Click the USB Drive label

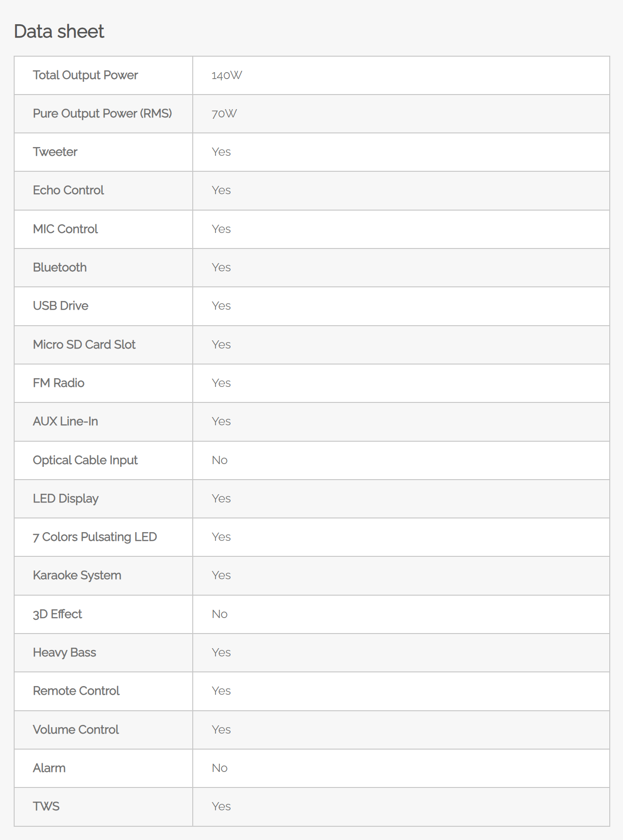coord(61,306)
